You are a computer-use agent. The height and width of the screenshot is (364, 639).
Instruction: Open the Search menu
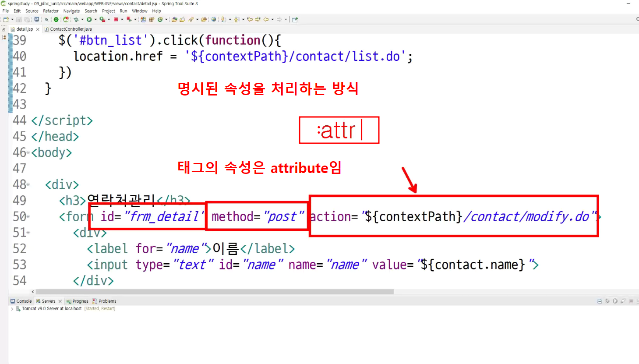coord(91,11)
